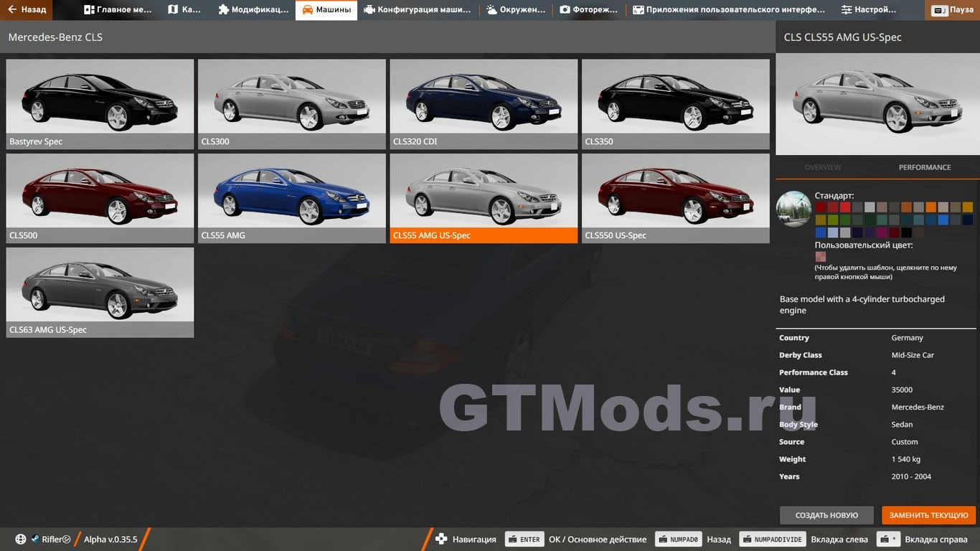Select the pale light-blue color swatch
Screen dimensions: 980x551
coord(833,232)
